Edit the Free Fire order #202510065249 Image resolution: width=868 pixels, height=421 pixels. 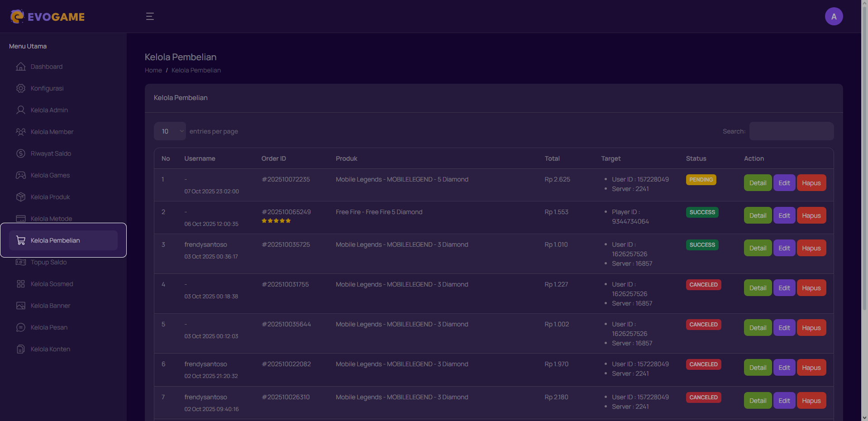(784, 215)
